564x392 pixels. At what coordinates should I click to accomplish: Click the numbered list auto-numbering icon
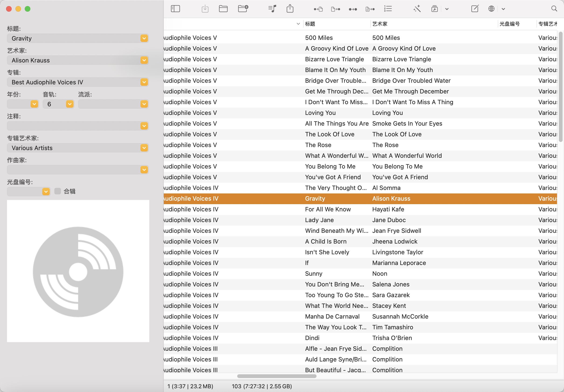tap(388, 9)
